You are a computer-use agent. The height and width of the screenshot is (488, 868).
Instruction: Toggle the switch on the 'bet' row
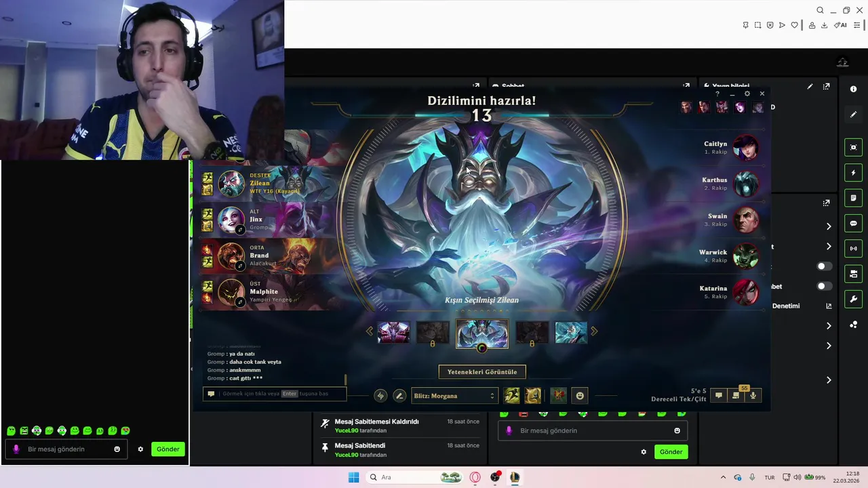click(824, 287)
